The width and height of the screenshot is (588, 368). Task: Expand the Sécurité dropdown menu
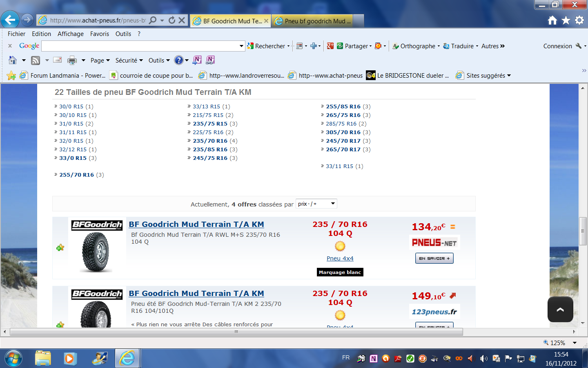pyautogui.click(x=129, y=61)
